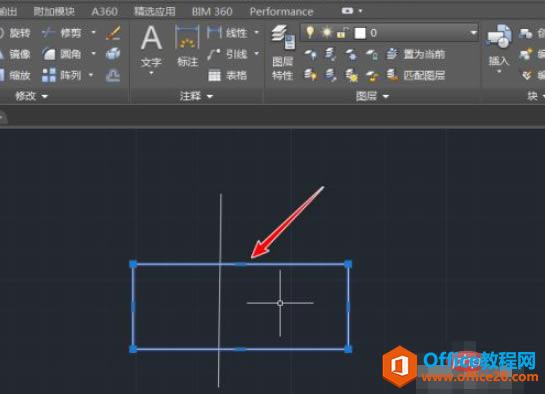Viewport: 545px width, 394px height.
Task: Click the Erase brush icon in Modify panel
Action: 113,33
